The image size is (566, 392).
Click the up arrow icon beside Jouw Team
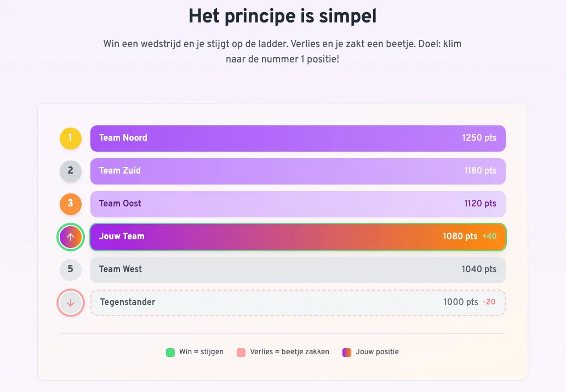coord(70,237)
